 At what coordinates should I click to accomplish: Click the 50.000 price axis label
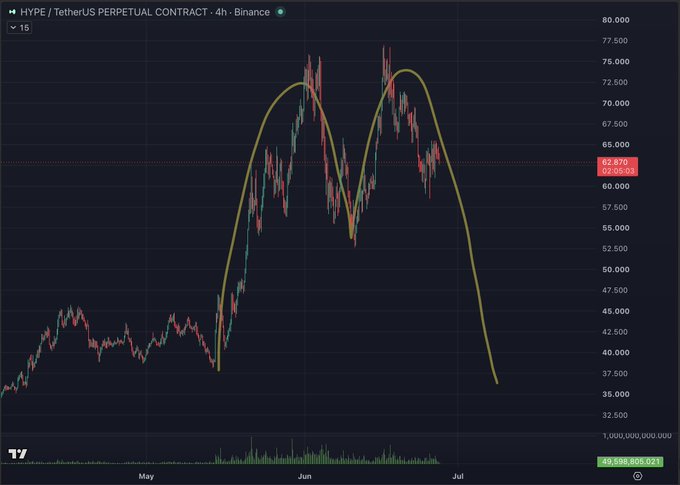click(615, 269)
